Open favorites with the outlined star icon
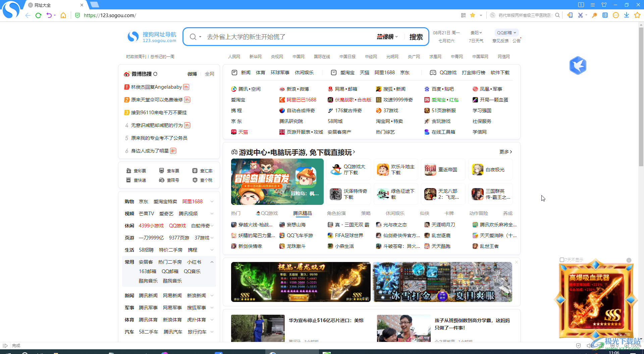The image size is (644, 354). tap(637, 15)
